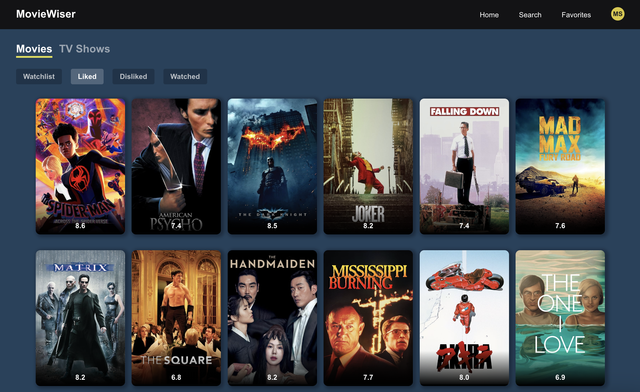Open The One I Love poster
Screen dimensions: 640x392
pos(560,318)
